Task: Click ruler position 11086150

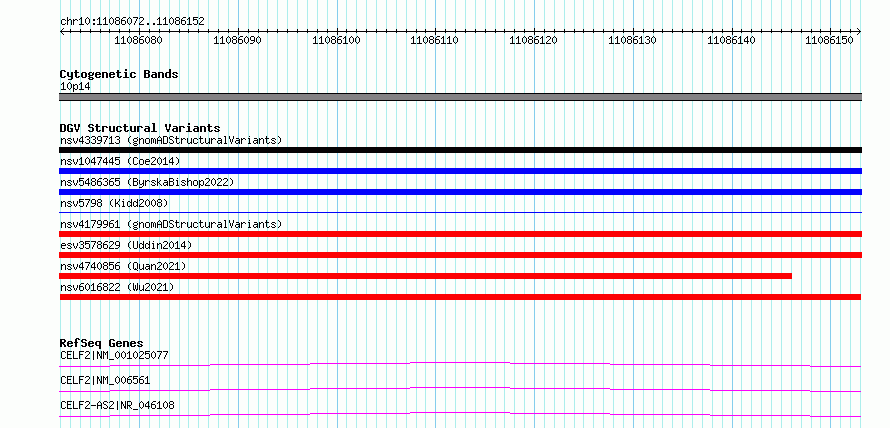Action: (830, 40)
